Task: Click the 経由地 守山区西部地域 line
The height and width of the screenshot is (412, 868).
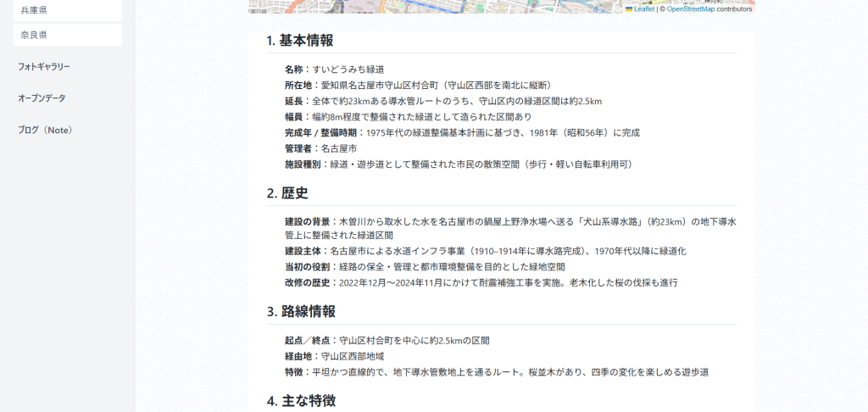Action: [334, 356]
